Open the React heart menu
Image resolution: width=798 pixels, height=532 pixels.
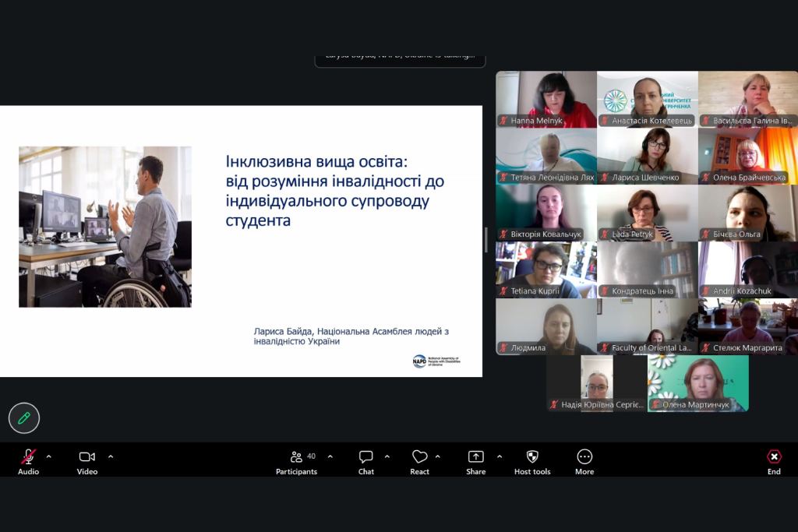point(419,462)
